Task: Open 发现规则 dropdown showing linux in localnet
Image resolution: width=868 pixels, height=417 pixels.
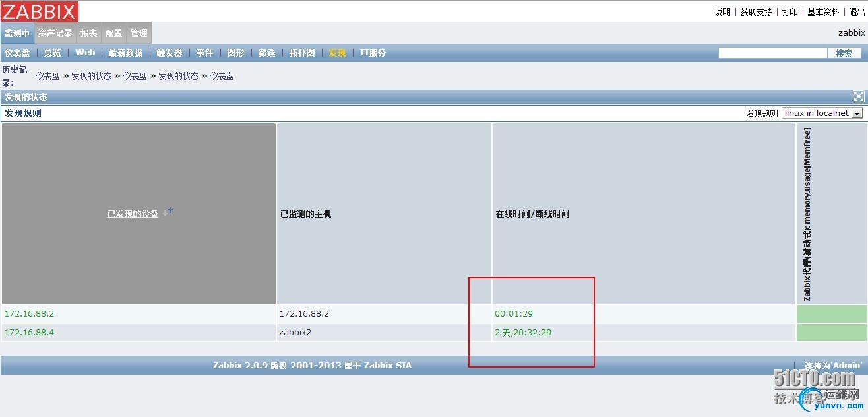Action: 822,113
